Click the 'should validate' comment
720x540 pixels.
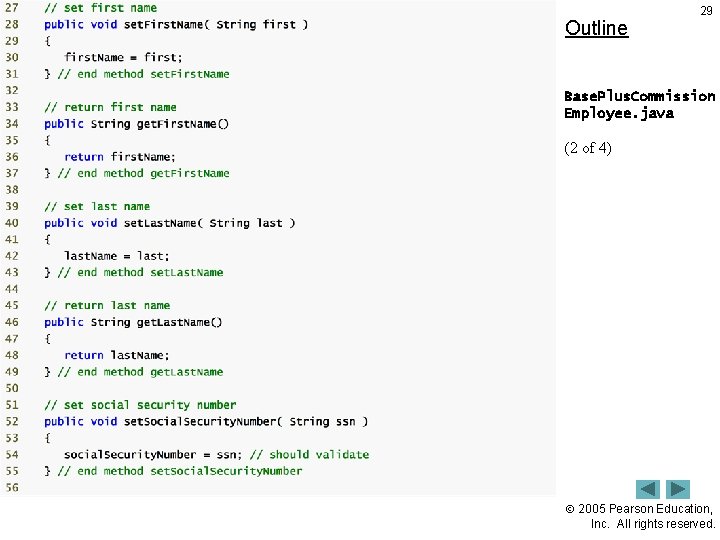[x=309, y=455]
